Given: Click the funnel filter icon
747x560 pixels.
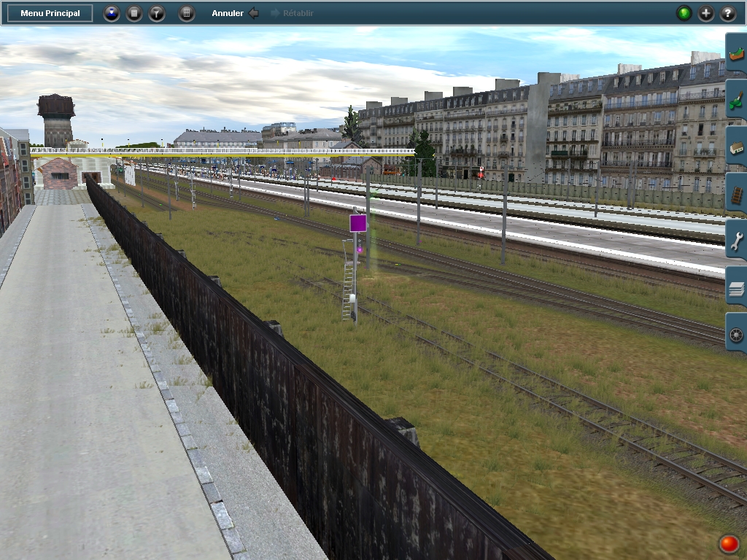Looking at the screenshot, I should (156, 13).
